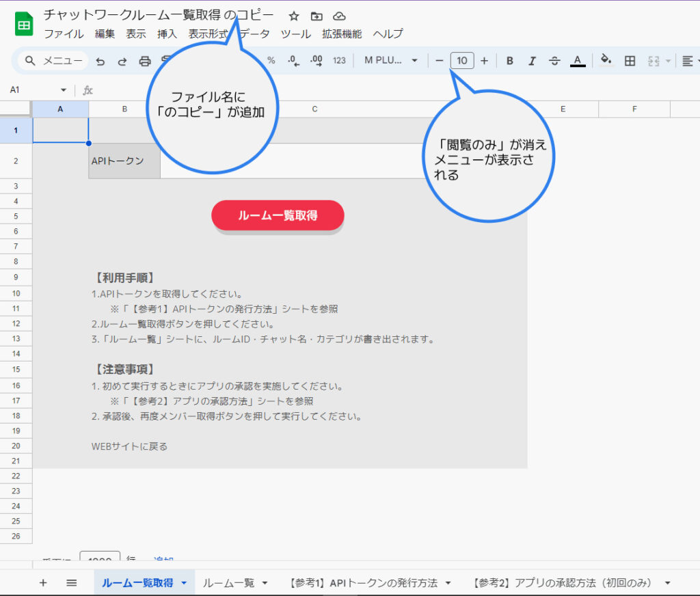Viewport: 700px width, 596px height.
Task: Open the all sheets list icon
Action: click(71, 582)
